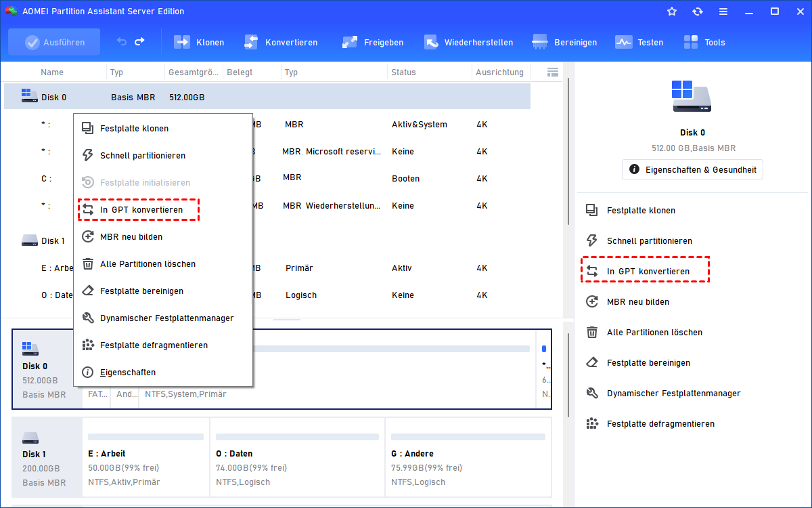
Task: Open Eigenschaften in context menu
Action: pos(163,372)
